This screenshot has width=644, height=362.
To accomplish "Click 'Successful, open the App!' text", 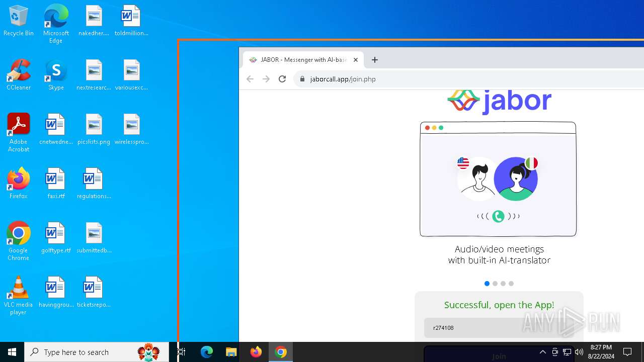I will 499,305.
